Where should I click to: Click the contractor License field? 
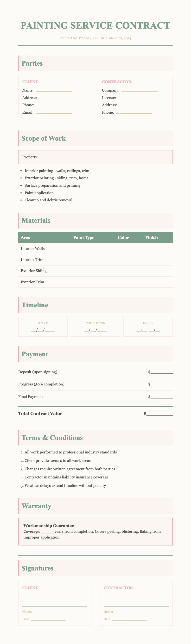(x=136, y=98)
